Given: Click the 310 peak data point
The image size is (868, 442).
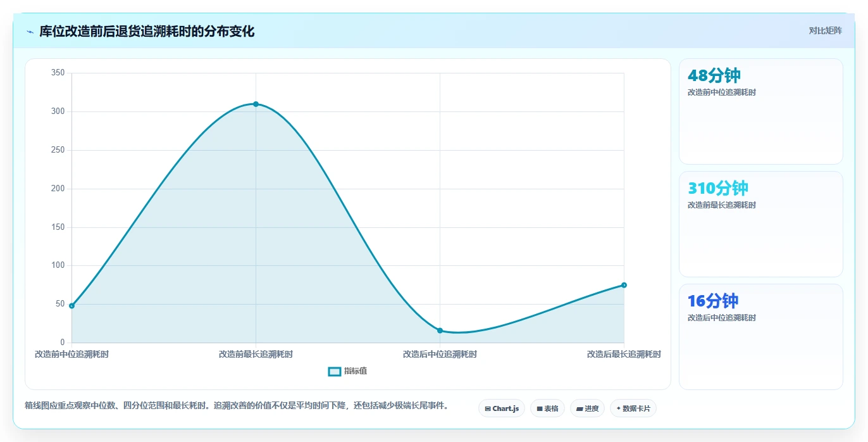Looking at the screenshot, I should pyautogui.click(x=256, y=104).
